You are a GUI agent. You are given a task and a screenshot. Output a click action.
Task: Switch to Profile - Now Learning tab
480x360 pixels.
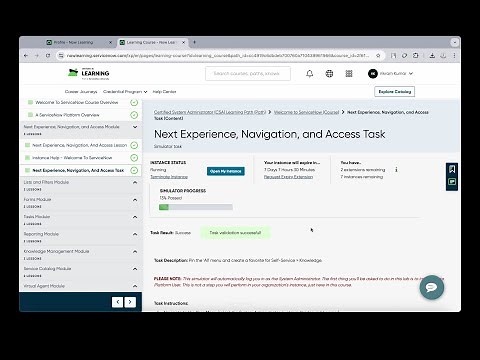(x=73, y=43)
